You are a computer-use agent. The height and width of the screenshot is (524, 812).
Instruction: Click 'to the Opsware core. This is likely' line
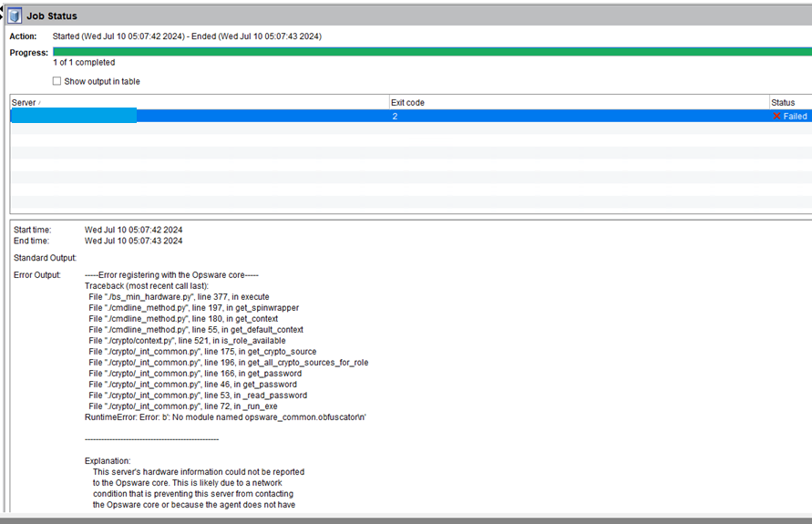coord(188,483)
